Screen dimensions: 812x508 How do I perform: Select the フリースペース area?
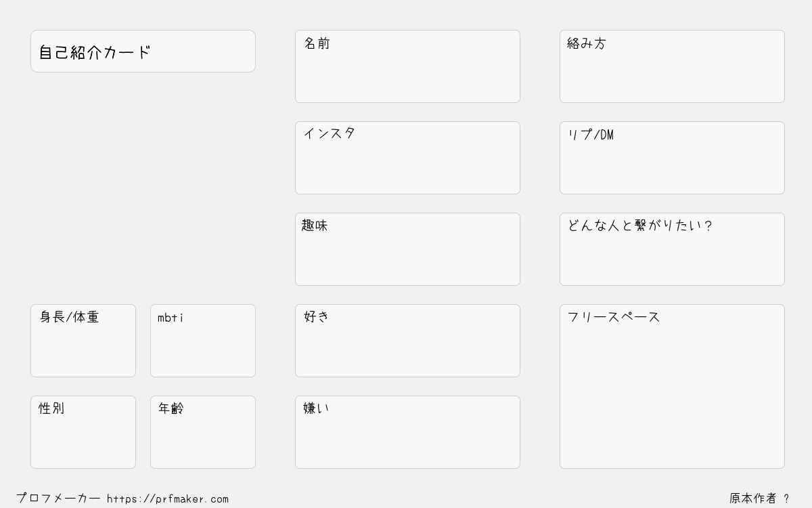672,386
